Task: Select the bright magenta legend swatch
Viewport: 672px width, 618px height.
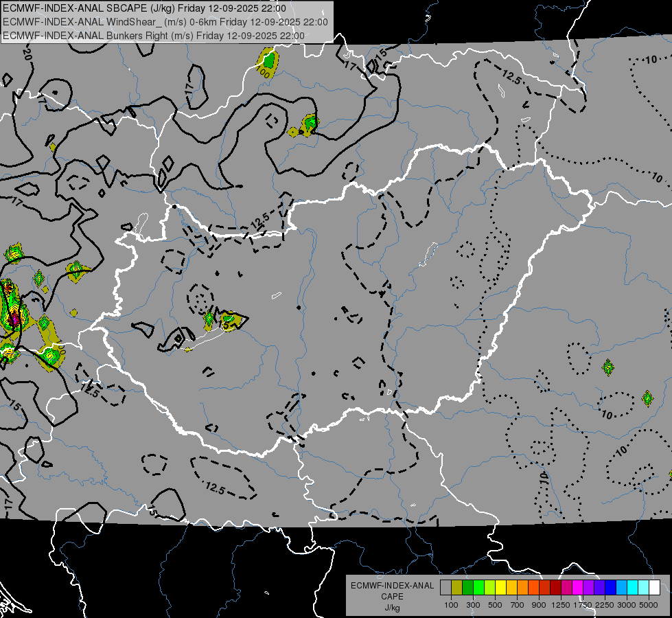Action: click(x=578, y=587)
